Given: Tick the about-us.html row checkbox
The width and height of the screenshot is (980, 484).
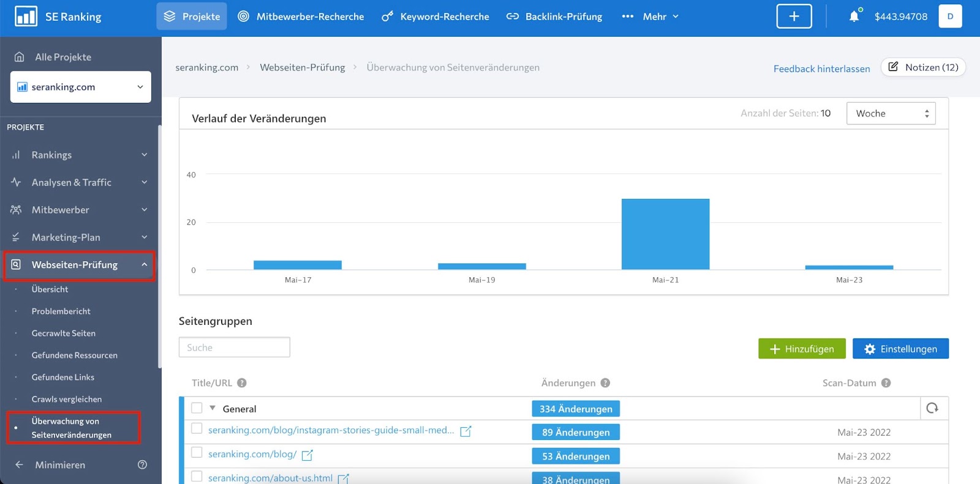Looking at the screenshot, I should click(197, 476).
